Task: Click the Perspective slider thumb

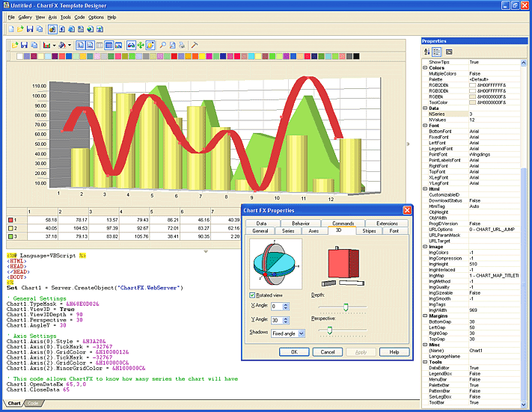Action: pos(329,330)
